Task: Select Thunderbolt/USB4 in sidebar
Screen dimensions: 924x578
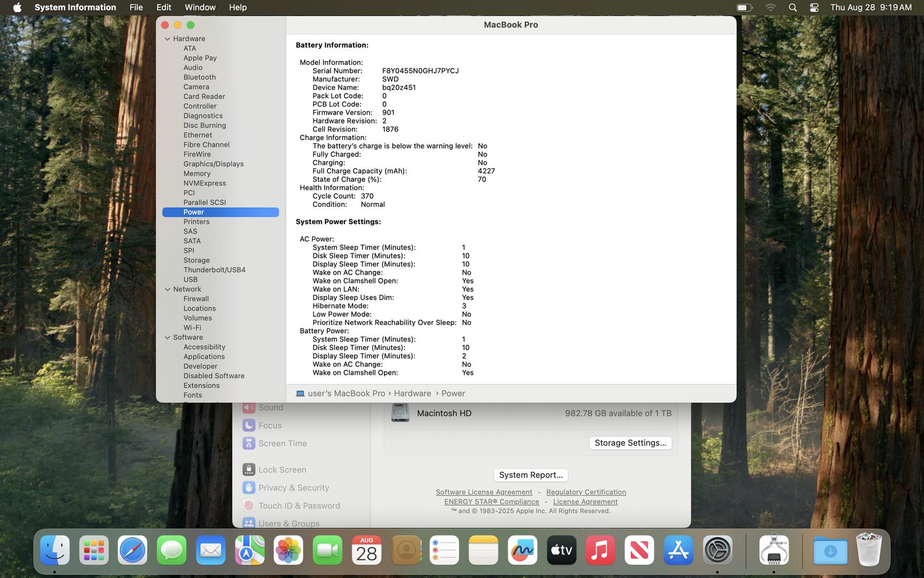Action: (214, 270)
